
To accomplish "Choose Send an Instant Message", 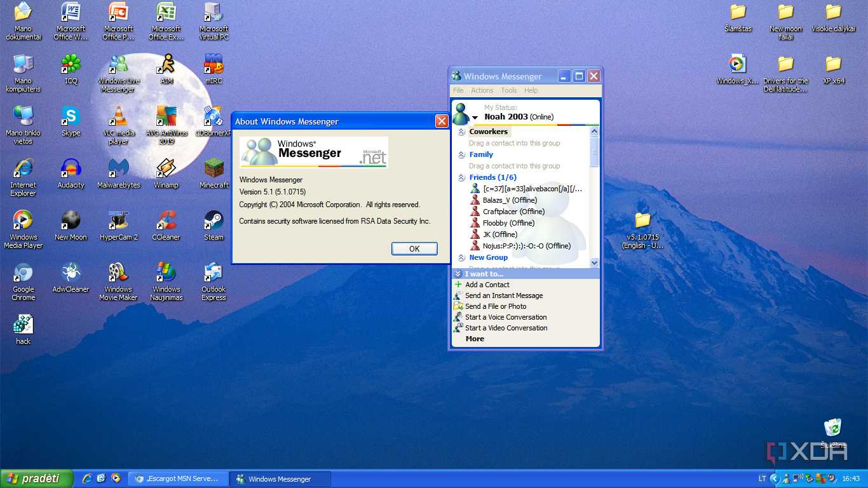I will coord(504,295).
